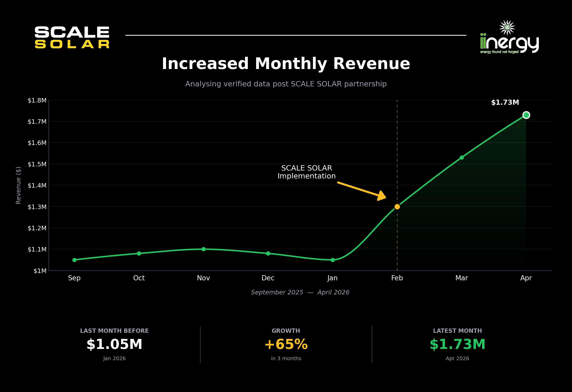Click the 'GROWTH' heading
This screenshot has height=392, width=572.
pos(286,331)
